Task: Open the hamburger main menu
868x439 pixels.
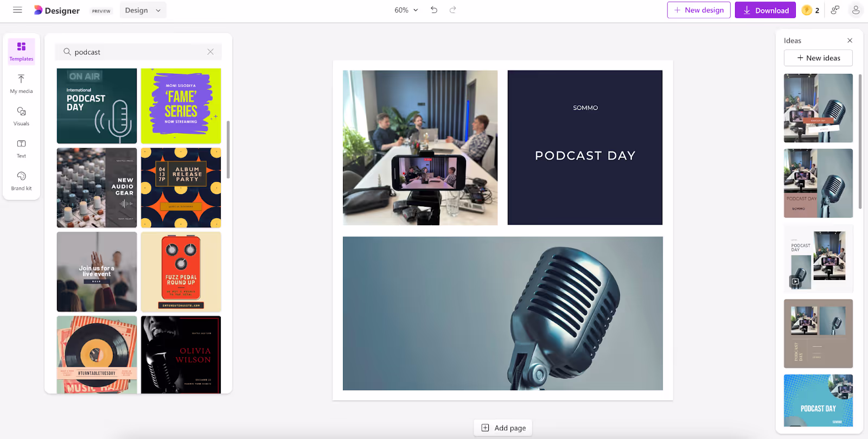Action: point(17,10)
